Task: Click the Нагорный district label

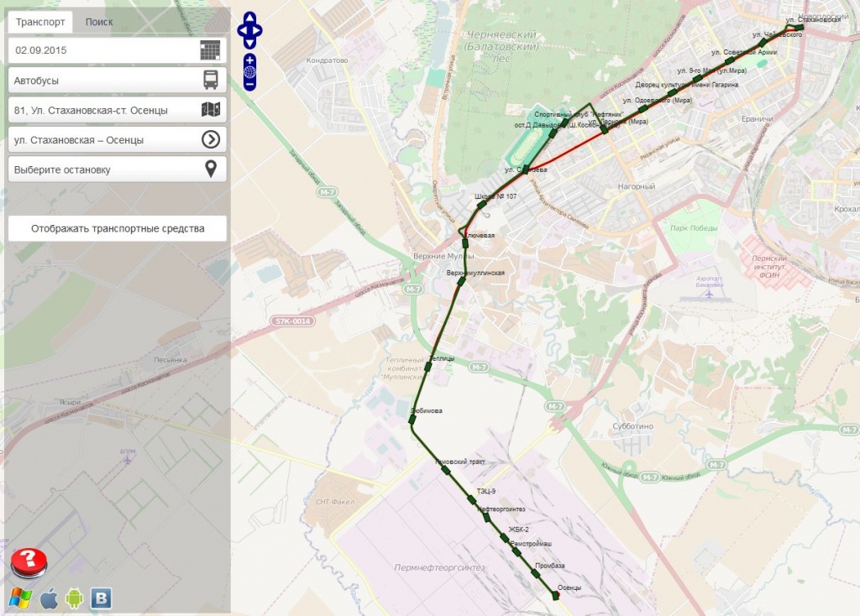Action: click(637, 186)
